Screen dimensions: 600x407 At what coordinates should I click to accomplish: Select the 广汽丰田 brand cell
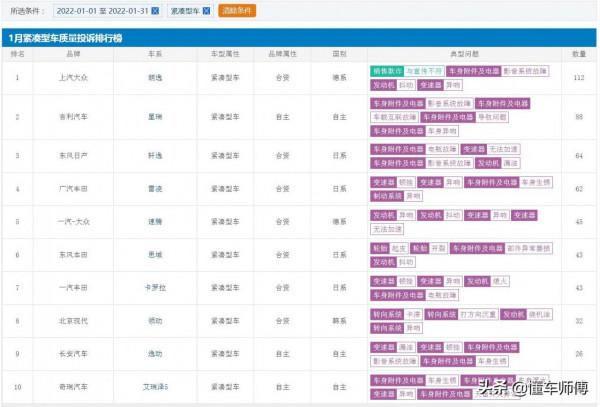tap(73, 189)
